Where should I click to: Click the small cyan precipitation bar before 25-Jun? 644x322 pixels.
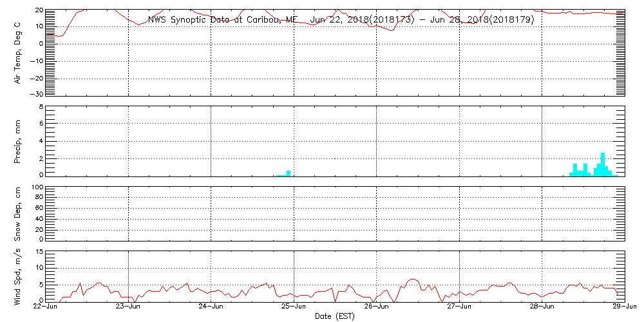[x=289, y=173]
